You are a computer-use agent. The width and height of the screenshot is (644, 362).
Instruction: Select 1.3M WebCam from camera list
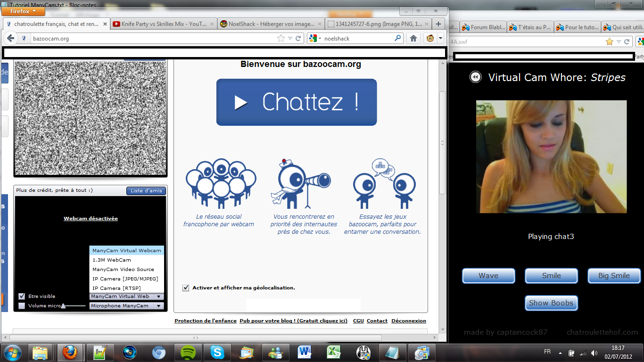coord(126,260)
